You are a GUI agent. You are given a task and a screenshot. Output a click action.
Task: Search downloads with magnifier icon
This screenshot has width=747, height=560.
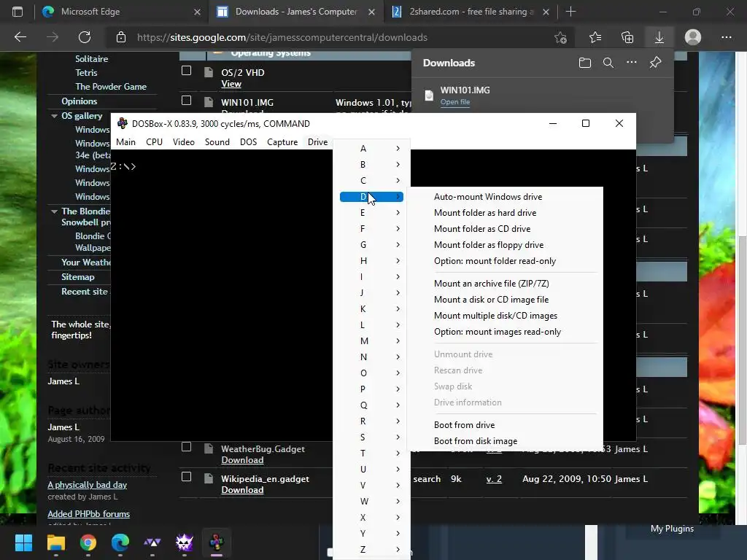(608, 63)
